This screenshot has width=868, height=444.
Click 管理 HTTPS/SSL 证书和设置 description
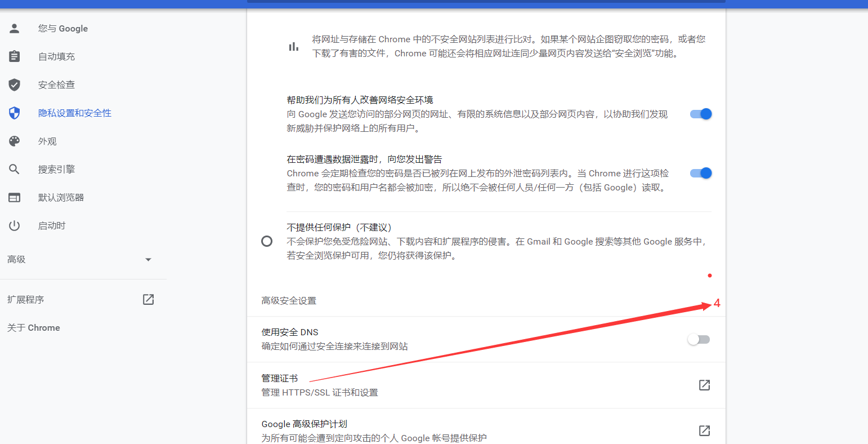coord(320,392)
